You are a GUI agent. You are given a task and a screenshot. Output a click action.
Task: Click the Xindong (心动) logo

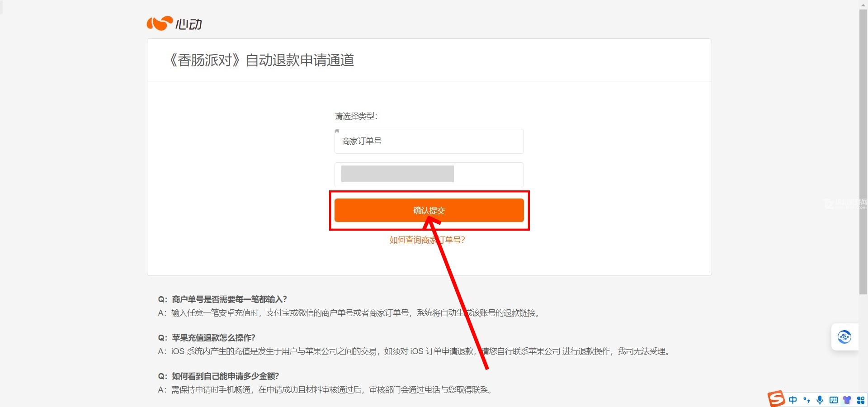(174, 24)
